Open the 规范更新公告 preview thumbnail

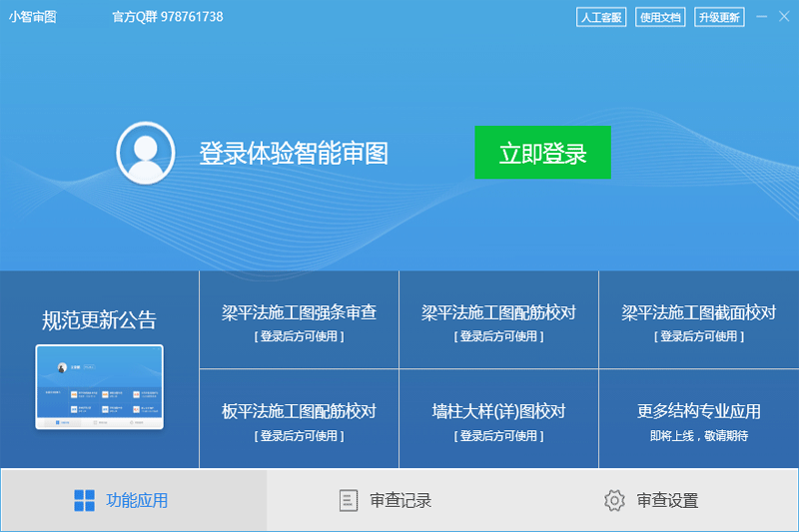pyautogui.click(x=99, y=388)
